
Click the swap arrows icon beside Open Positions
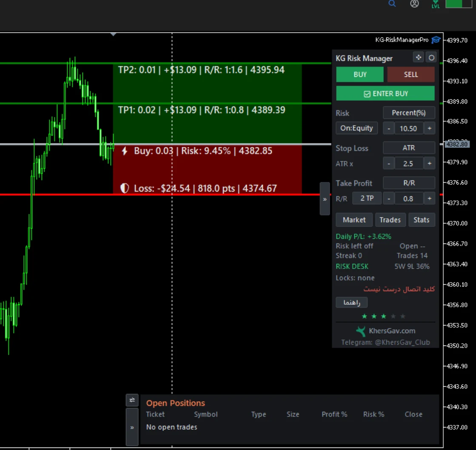pyautogui.click(x=132, y=400)
